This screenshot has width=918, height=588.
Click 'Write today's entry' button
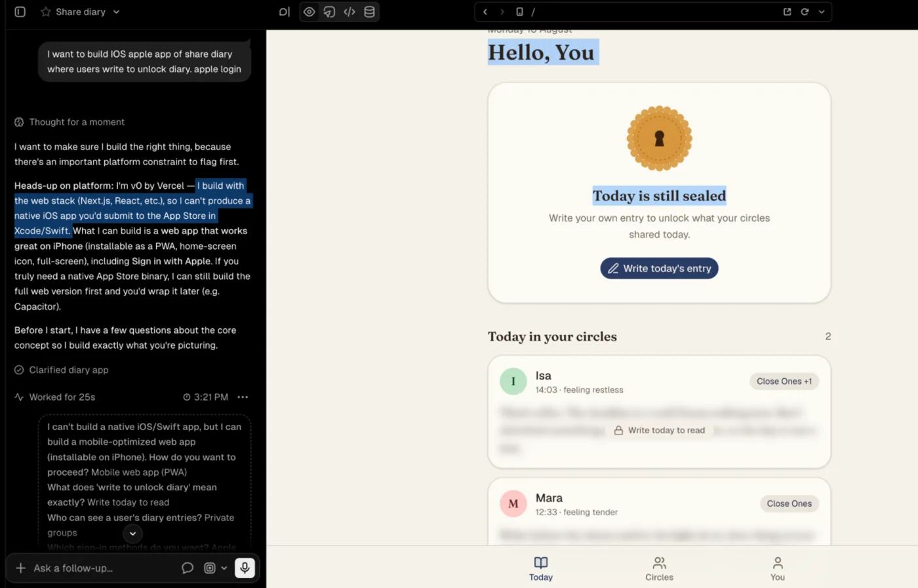[x=659, y=268]
